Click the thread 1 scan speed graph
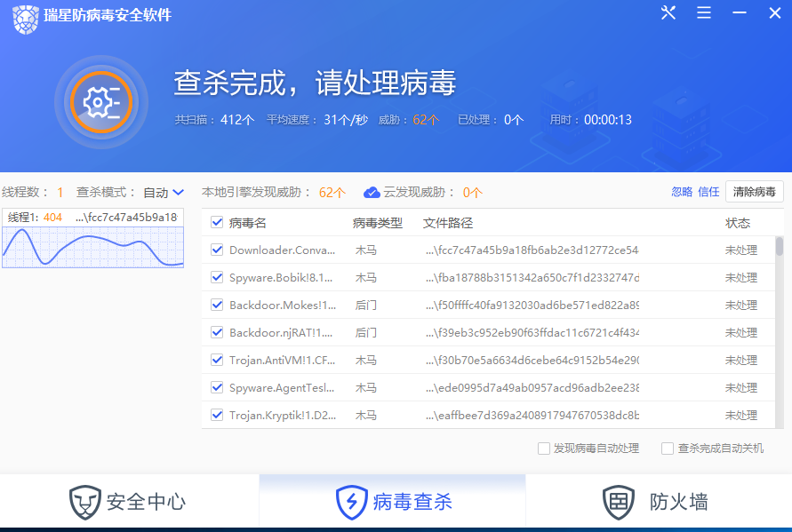Viewport: 792px width, 532px height. point(93,247)
